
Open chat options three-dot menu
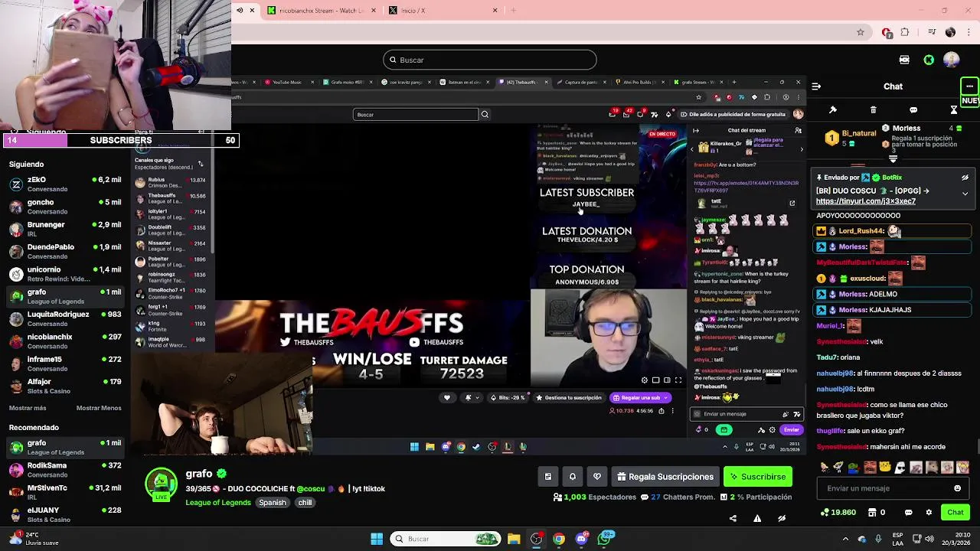969,86
